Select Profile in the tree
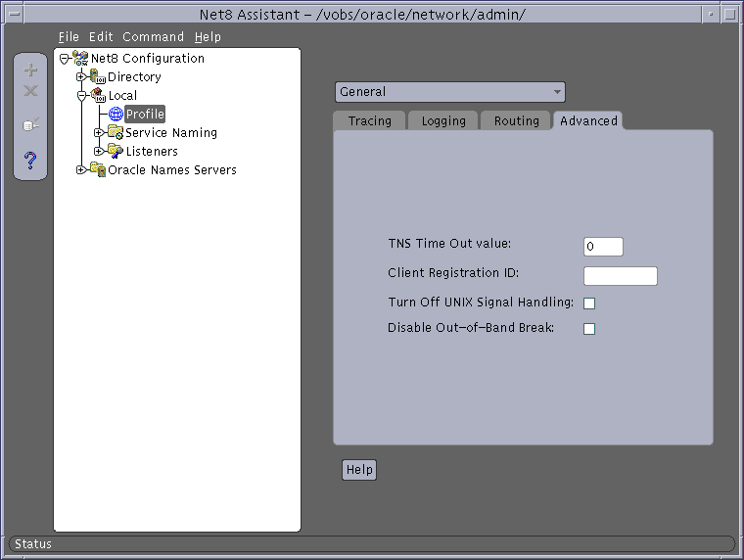This screenshot has width=744, height=560. (x=145, y=114)
